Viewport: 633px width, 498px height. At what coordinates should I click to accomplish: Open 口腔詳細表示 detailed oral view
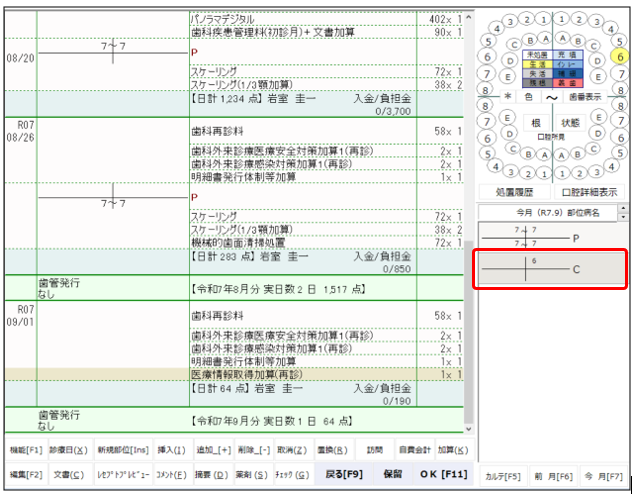[589, 191]
